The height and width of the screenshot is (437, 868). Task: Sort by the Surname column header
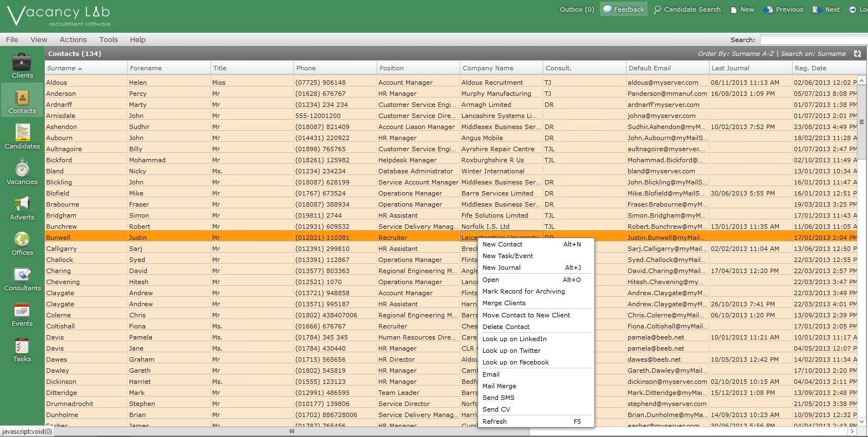tap(63, 68)
